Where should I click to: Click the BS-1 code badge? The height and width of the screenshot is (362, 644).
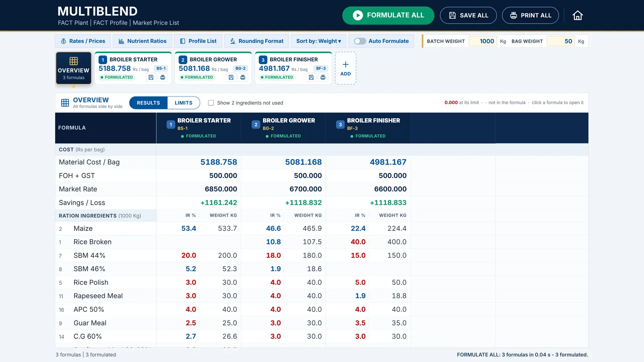[x=161, y=68]
